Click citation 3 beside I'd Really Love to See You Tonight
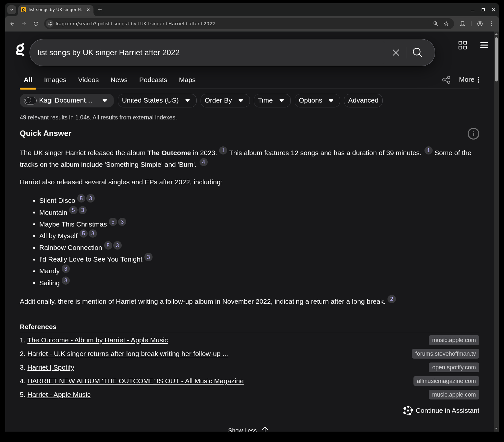Screen dimensions: 504x442 (148, 257)
